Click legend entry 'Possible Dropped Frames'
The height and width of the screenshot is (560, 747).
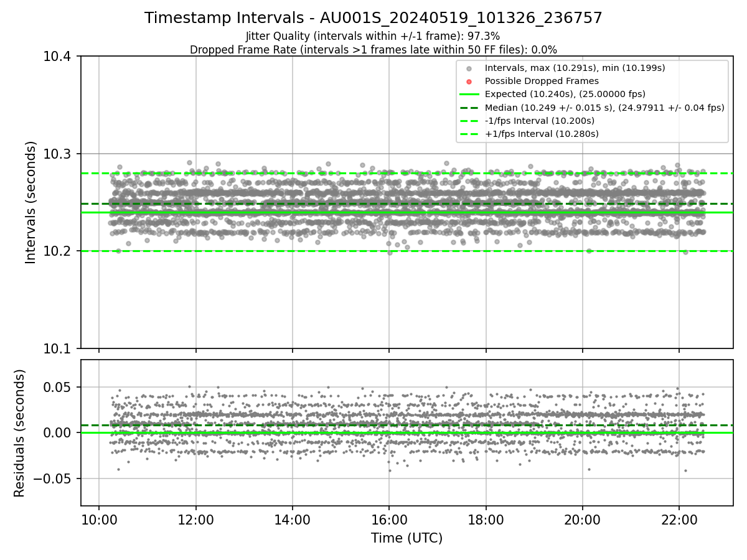542,81
